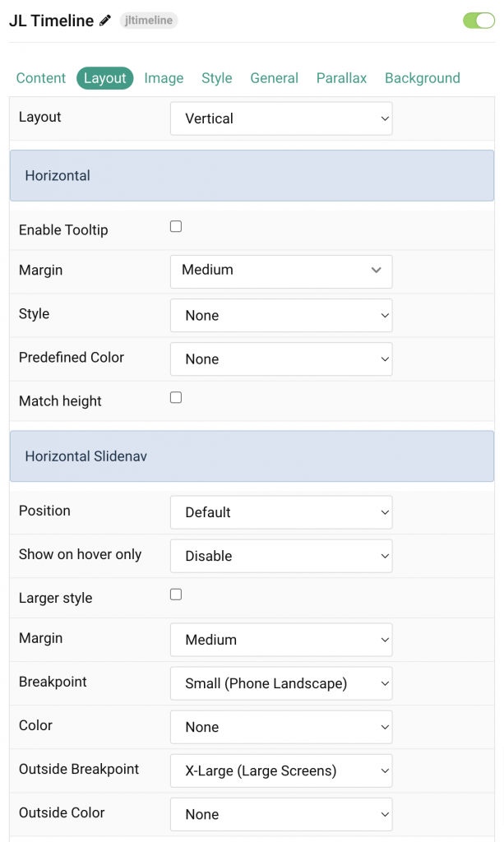Viewport: 504px width, 842px height.
Task: Open the Position dropdown showing Default
Action: [280, 512]
